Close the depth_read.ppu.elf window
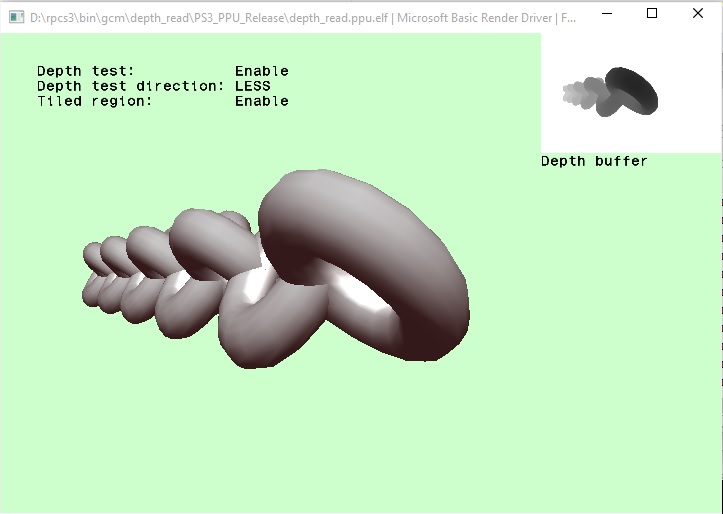This screenshot has height=514, width=723. coord(698,13)
